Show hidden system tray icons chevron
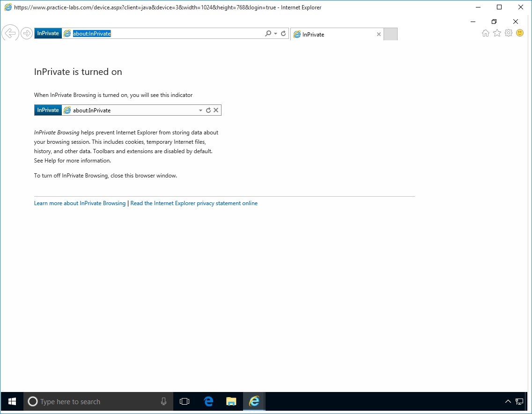532x414 pixels. [508, 401]
